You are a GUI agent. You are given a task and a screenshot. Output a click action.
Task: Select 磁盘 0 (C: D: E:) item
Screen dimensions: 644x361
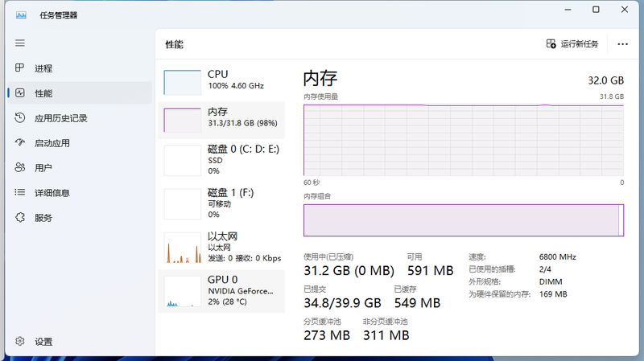coord(221,160)
